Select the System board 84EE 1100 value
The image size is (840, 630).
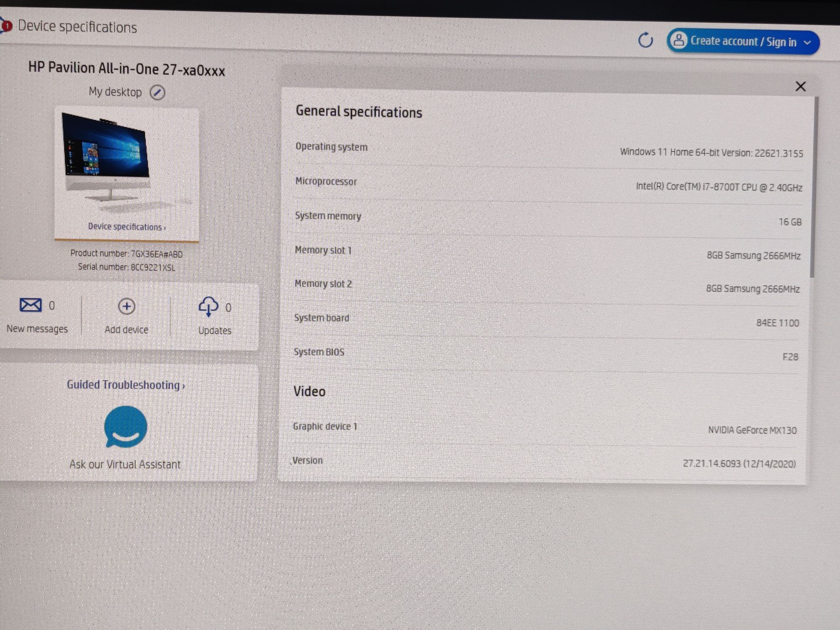click(x=777, y=323)
